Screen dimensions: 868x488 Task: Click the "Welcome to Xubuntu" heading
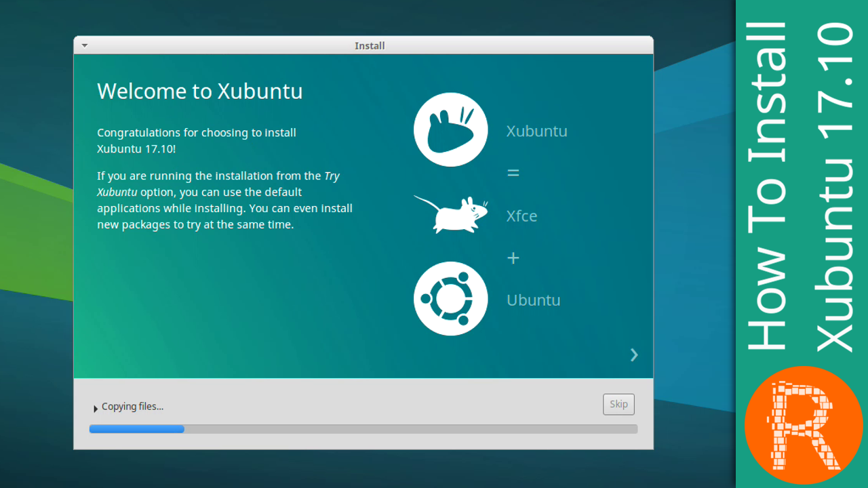pos(200,91)
